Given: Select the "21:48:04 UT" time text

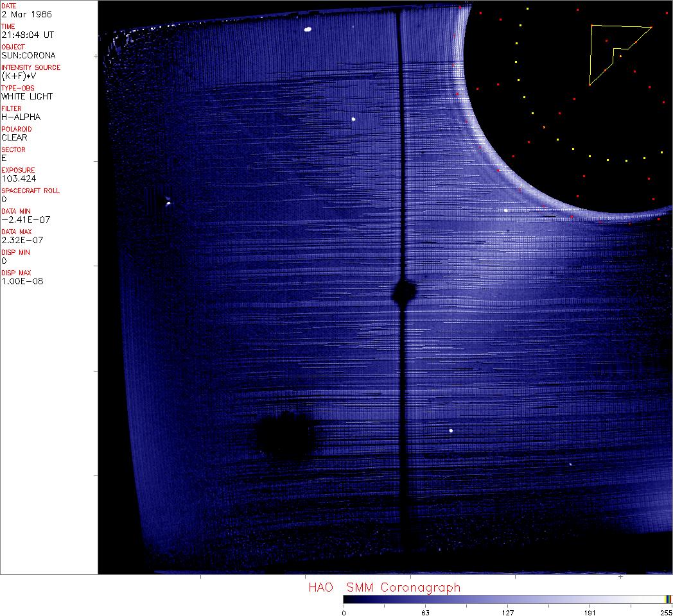Looking at the screenshot, I should [x=27, y=35].
